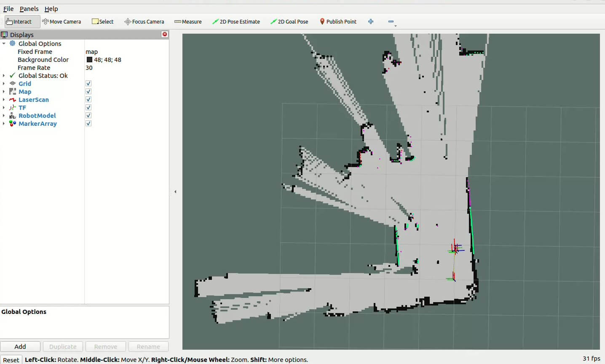This screenshot has width=605, height=364.
Task: Activate the Publish Point tool
Action: 338,21
